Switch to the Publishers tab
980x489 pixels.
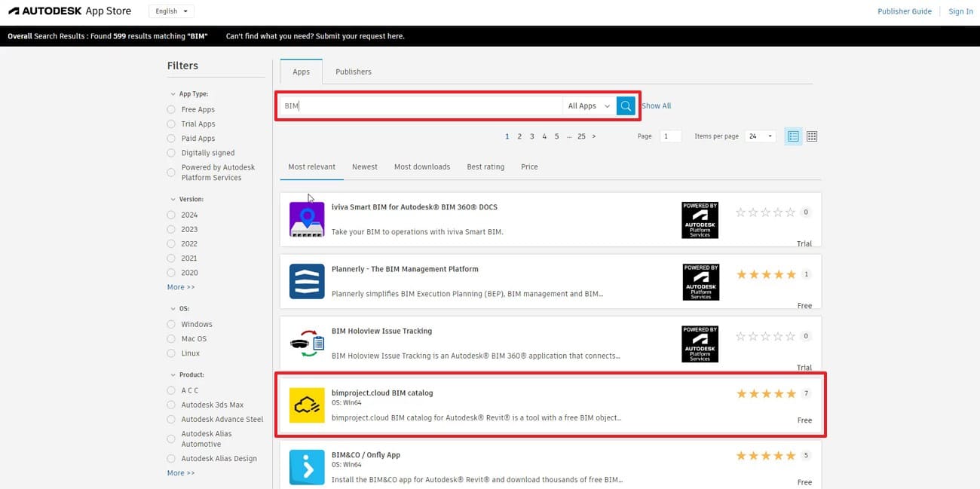tap(353, 72)
